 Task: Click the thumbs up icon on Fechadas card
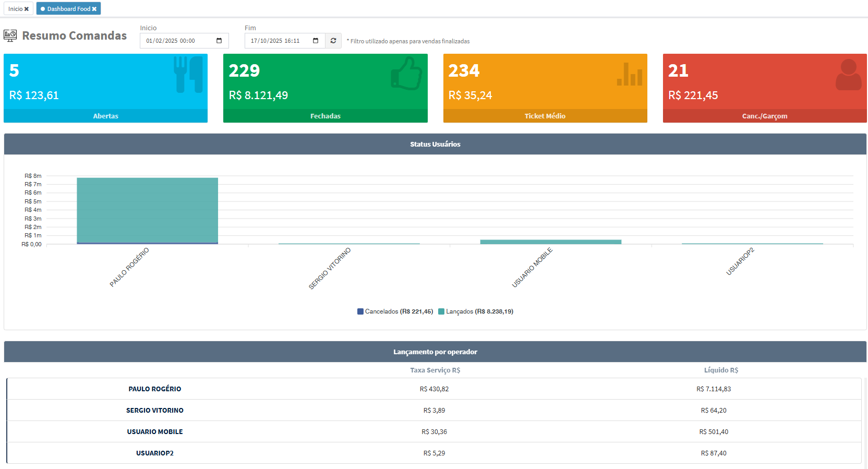coord(406,74)
